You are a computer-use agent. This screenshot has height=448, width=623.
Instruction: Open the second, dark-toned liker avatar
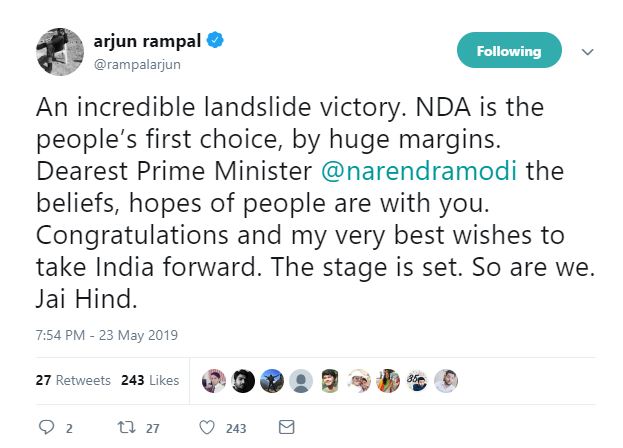coord(243,380)
